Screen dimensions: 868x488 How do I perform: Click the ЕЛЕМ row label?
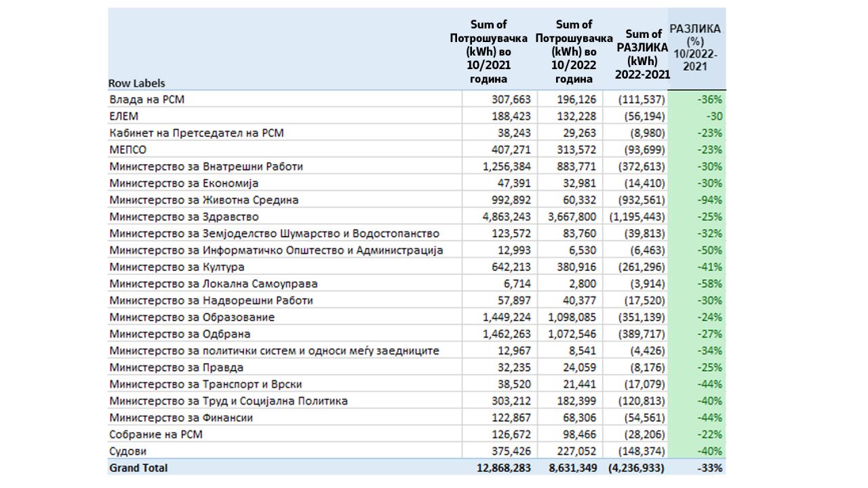(x=124, y=117)
